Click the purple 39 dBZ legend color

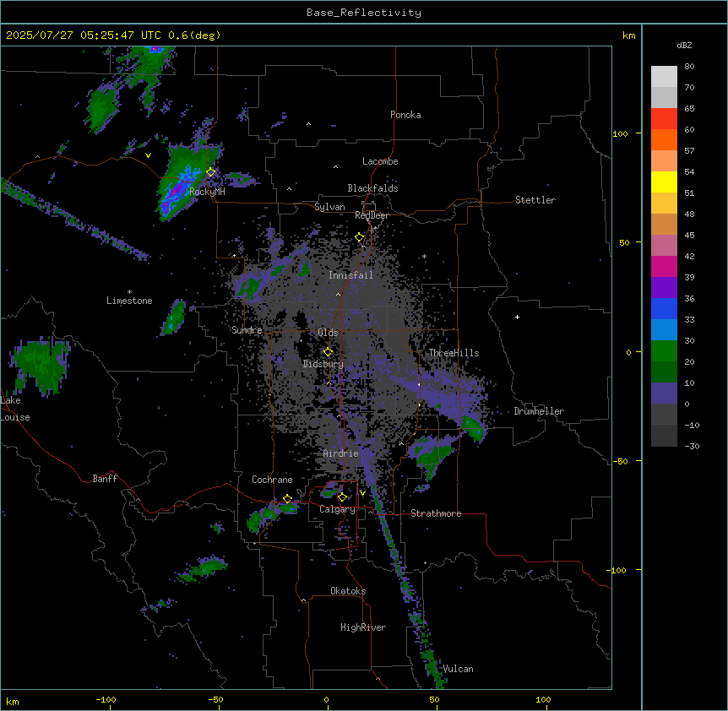tap(664, 288)
